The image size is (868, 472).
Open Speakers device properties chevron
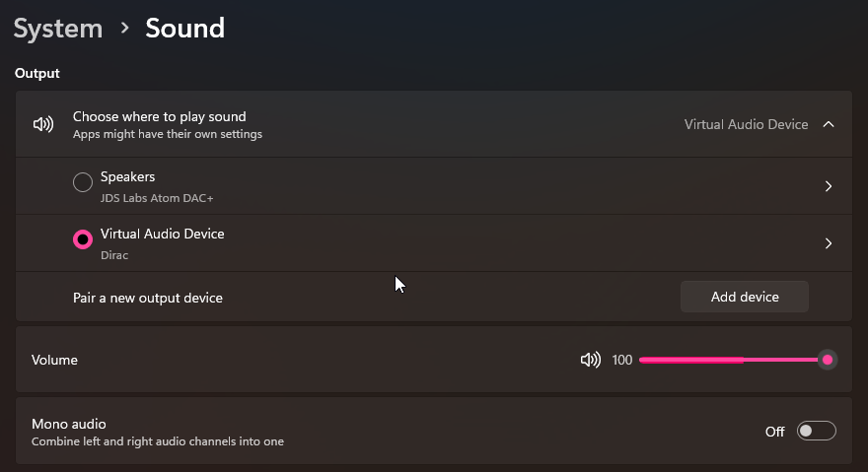[x=829, y=186]
